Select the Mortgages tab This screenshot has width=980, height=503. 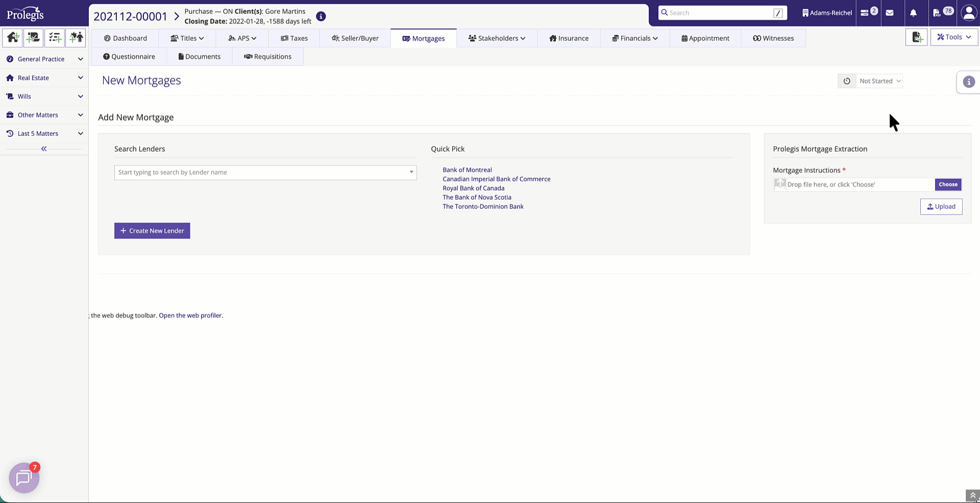coord(424,38)
